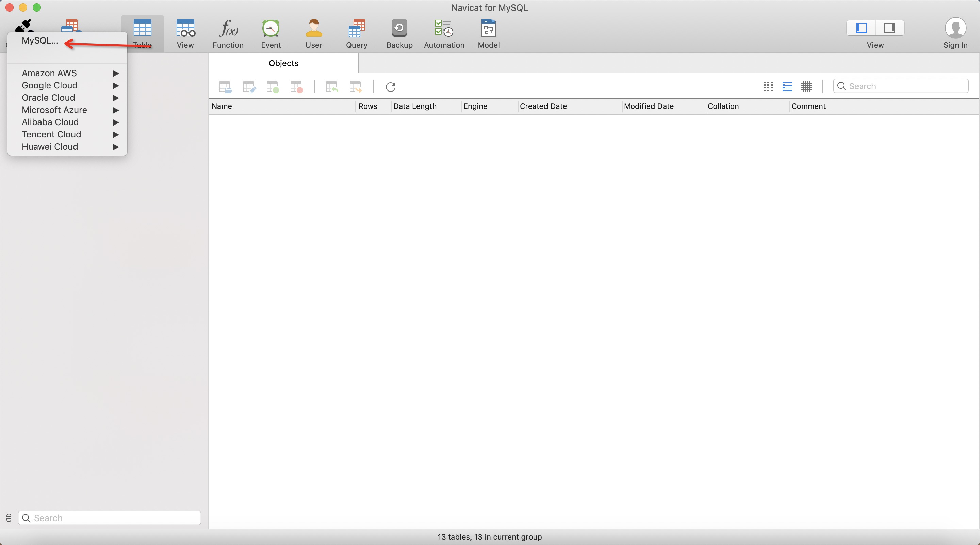Click the Design Table pencil icon
The image size is (980, 545).
click(249, 87)
